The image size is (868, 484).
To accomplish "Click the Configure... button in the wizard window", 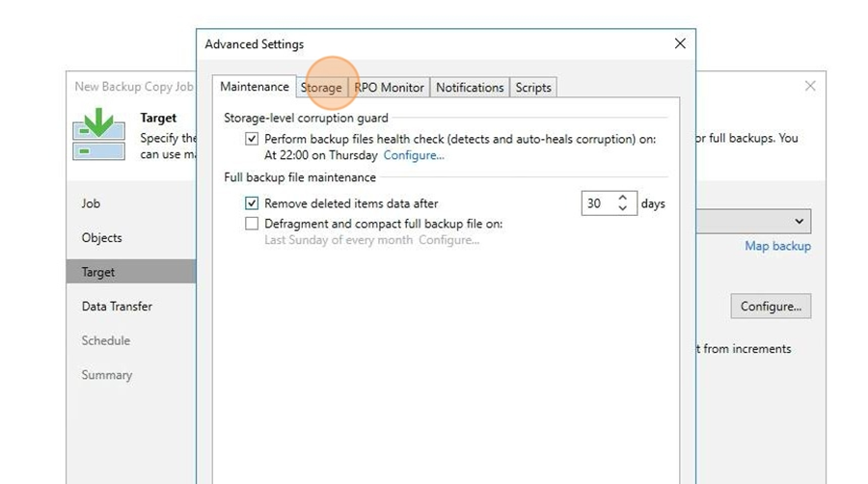I will click(771, 307).
